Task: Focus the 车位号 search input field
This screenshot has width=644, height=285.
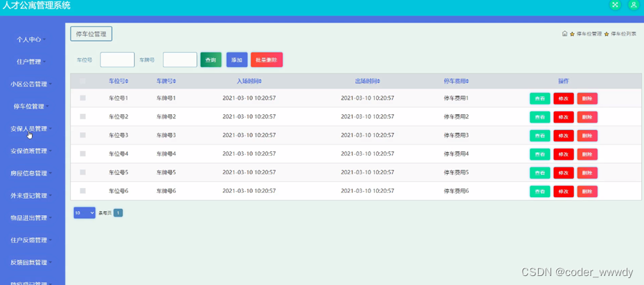Action: click(118, 60)
